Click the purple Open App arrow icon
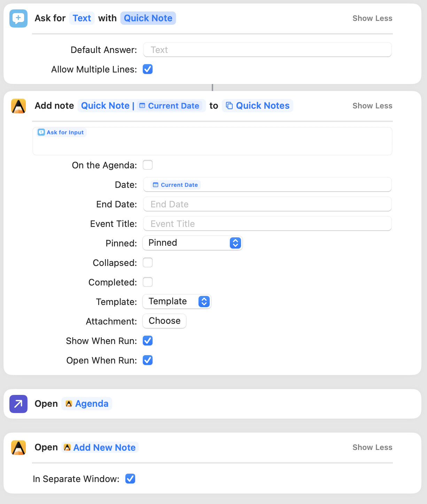 18,404
